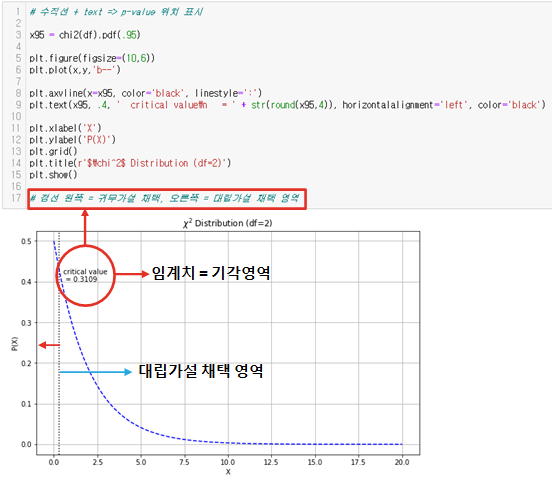Click line number 14 in the gutter

(x=16, y=163)
